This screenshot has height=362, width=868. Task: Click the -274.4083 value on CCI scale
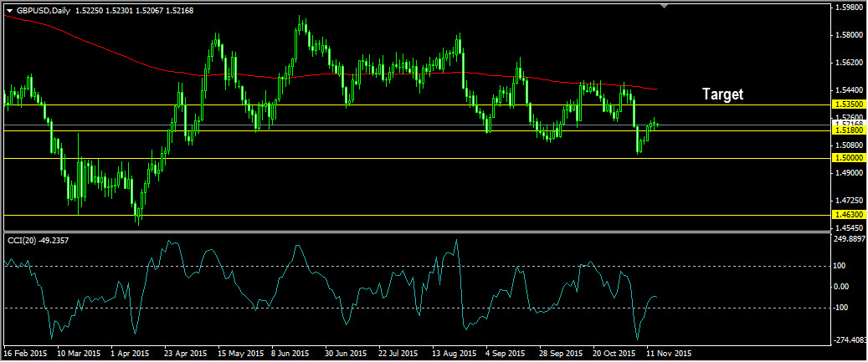848,339
